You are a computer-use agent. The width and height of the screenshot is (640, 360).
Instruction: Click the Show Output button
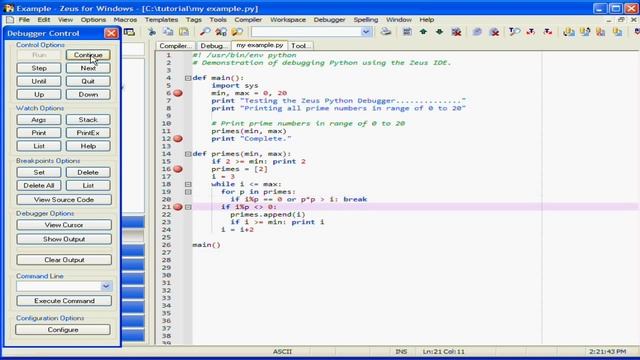pos(64,239)
